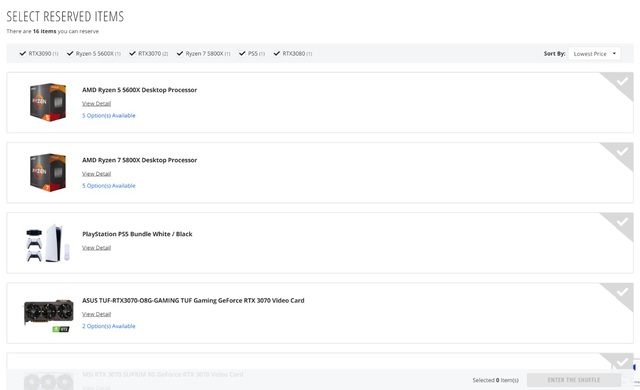Click the ASUS TUF RTX 3070 card image

pos(49,315)
